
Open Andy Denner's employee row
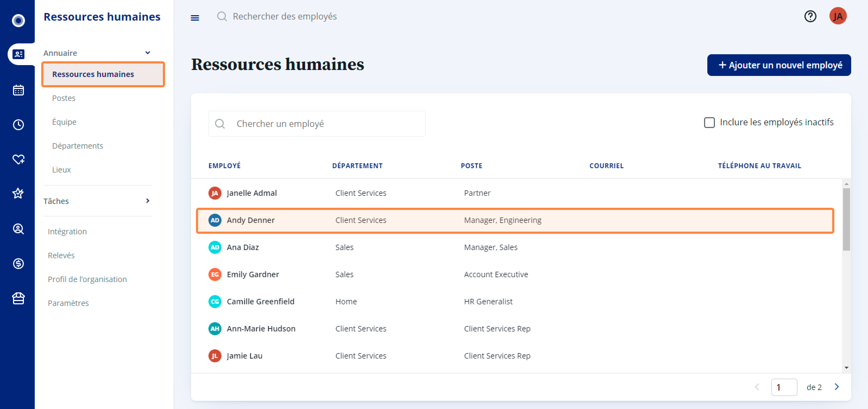[x=515, y=221]
